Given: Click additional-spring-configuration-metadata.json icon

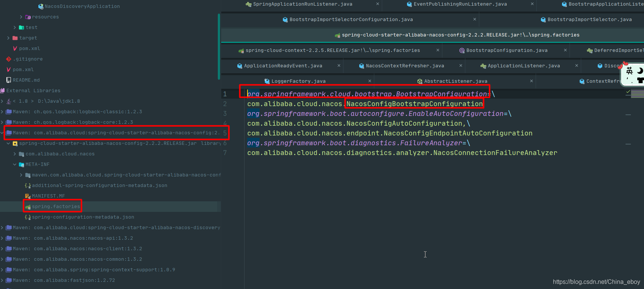Looking at the screenshot, I should pos(28,186).
